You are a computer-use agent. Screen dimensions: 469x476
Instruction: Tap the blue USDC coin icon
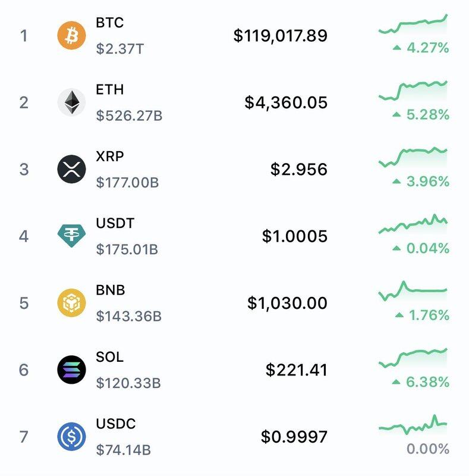(71, 437)
